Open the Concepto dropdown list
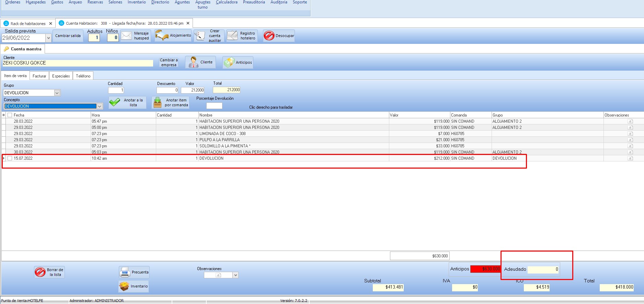This screenshot has height=304, width=644. pyautogui.click(x=100, y=106)
